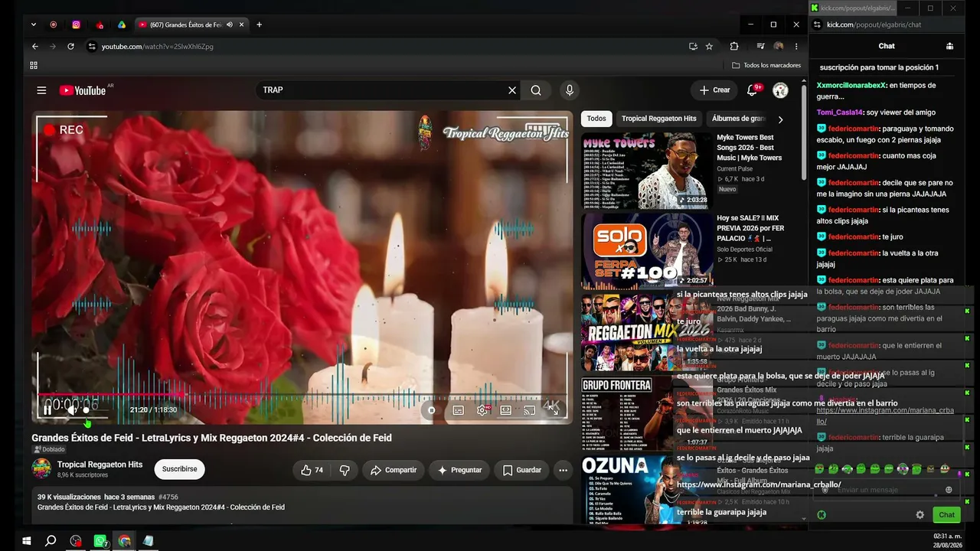Image resolution: width=980 pixels, height=551 pixels.
Task: Reload the YouTube page
Action: point(70,47)
